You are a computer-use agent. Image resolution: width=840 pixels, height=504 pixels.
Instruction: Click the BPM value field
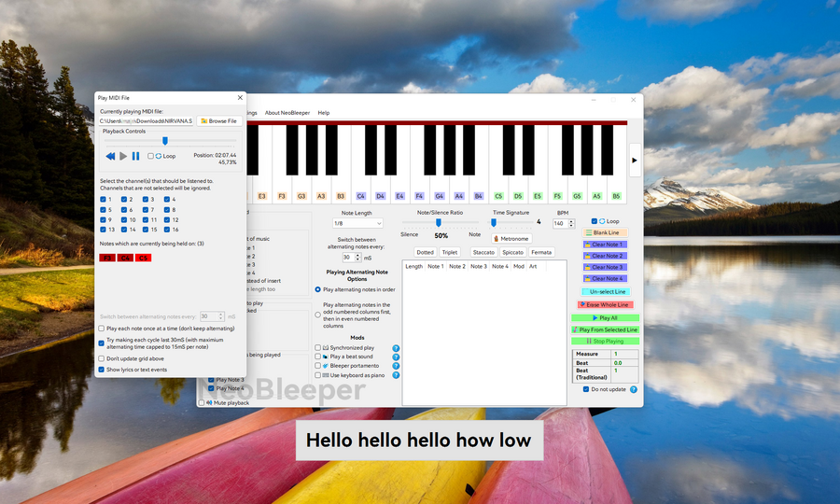560,223
